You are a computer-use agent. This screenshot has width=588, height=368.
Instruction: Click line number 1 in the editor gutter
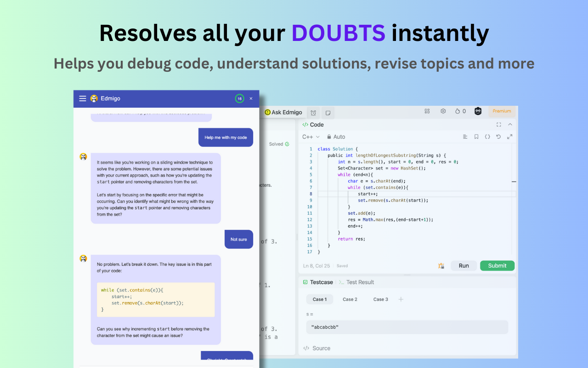pos(311,149)
